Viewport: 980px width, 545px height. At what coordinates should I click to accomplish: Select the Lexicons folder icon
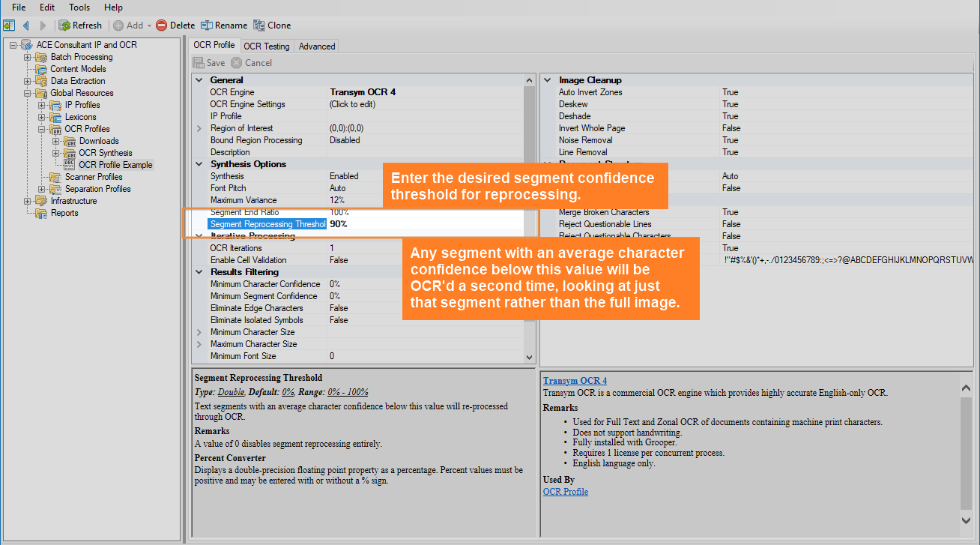55,117
